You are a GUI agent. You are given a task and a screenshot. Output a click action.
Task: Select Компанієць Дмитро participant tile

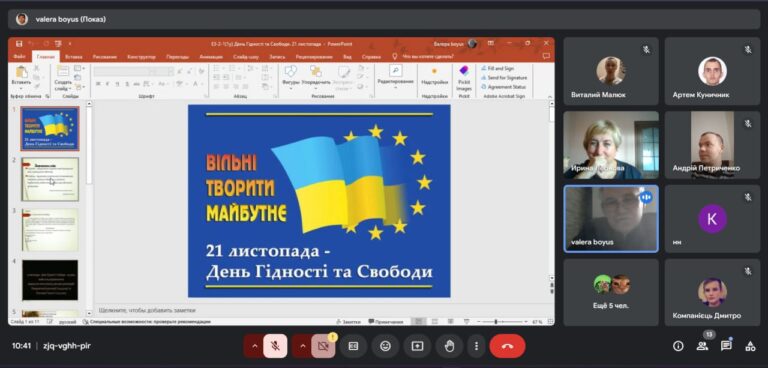coord(712,292)
